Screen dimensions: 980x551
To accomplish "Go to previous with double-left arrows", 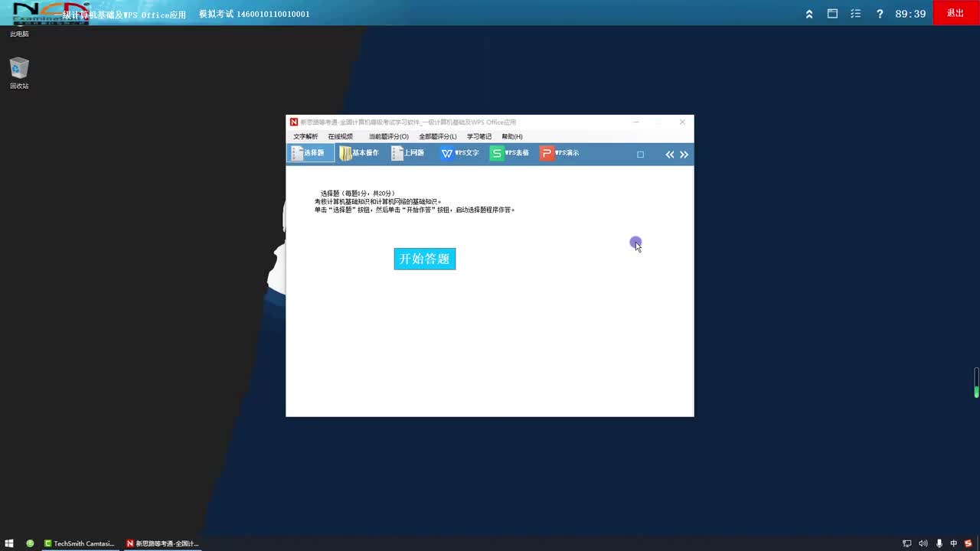I will click(x=670, y=155).
